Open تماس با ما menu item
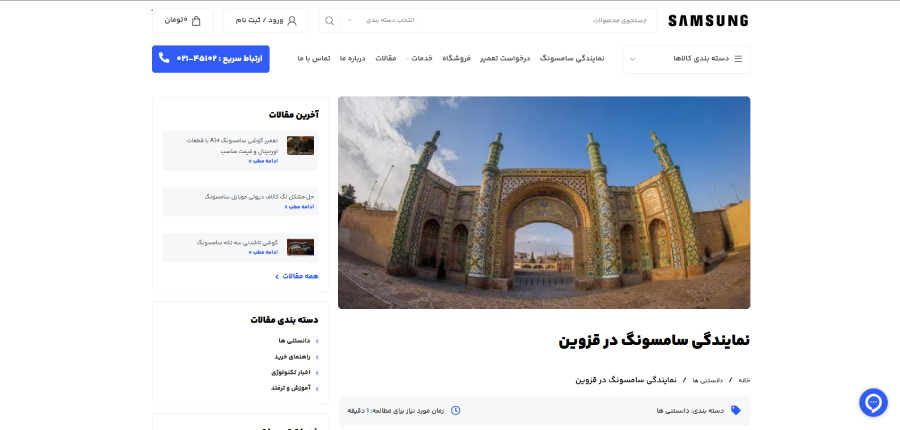Viewport: 900px width, 430px height. [x=314, y=59]
